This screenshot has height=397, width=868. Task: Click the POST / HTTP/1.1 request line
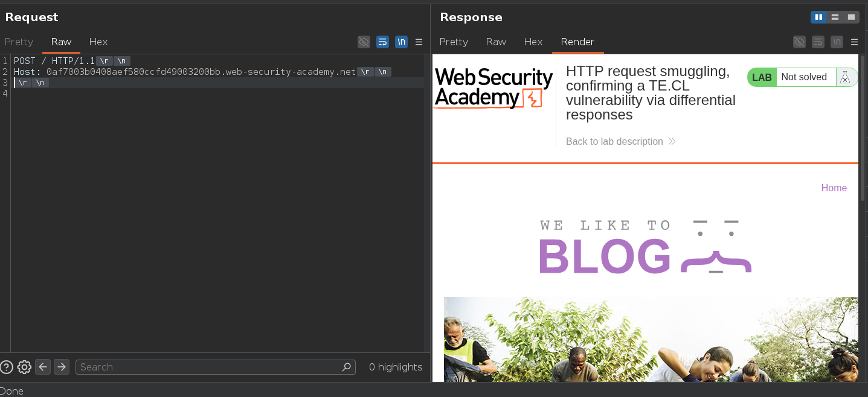(54, 61)
